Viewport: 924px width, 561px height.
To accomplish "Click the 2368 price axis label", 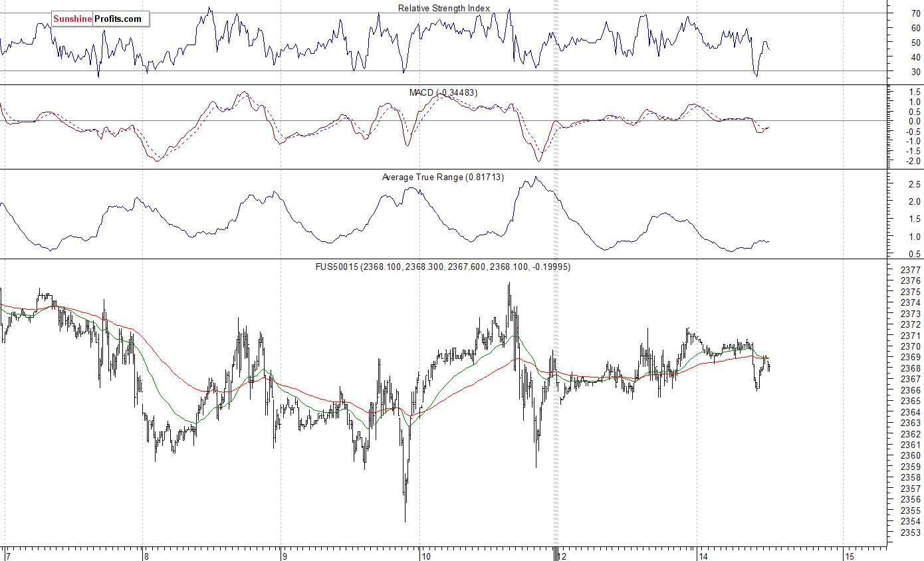I will click(910, 368).
